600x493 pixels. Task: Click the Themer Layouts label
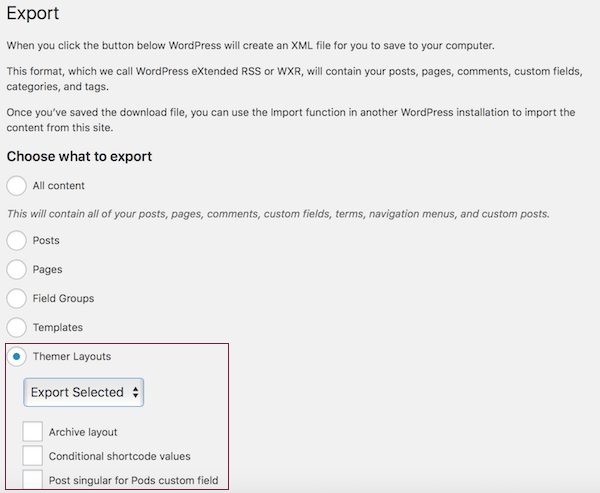pos(72,357)
